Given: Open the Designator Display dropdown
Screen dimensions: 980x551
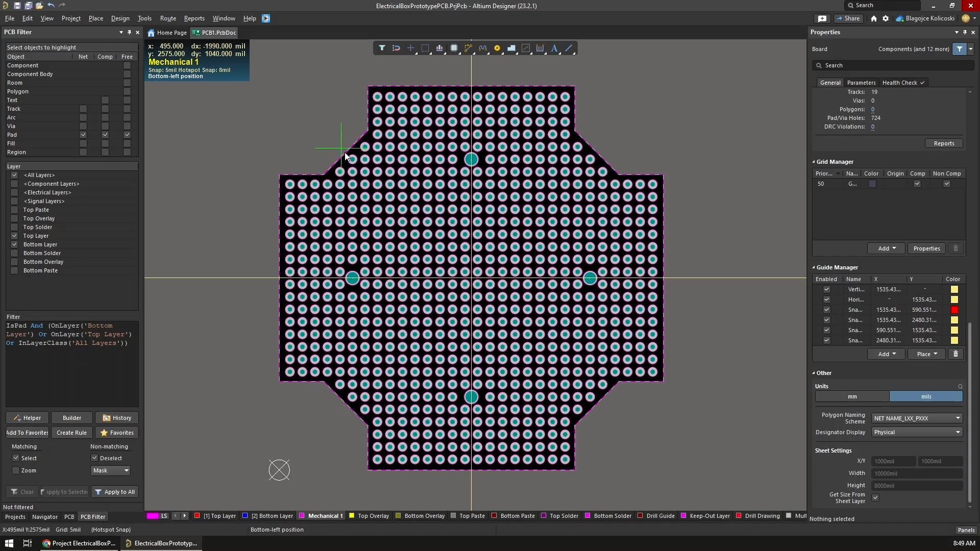Looking at the screenshot, I should coord(916,432).
